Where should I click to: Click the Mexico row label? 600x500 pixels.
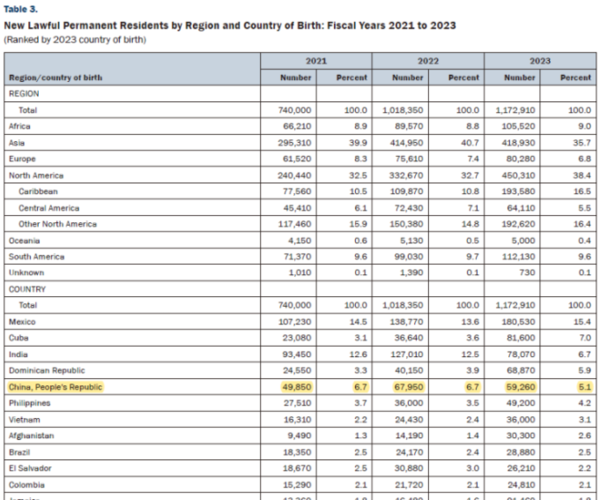tap(22, 322)
